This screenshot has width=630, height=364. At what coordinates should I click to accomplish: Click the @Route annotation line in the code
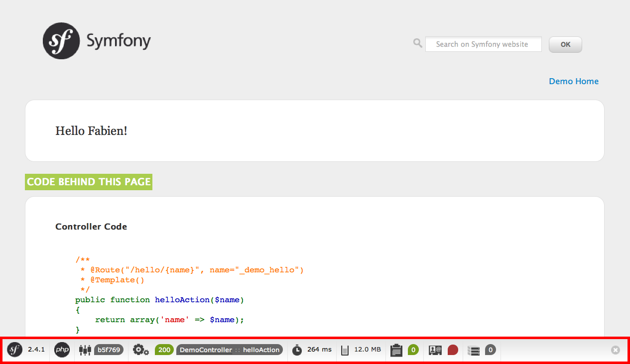(192, 270)
